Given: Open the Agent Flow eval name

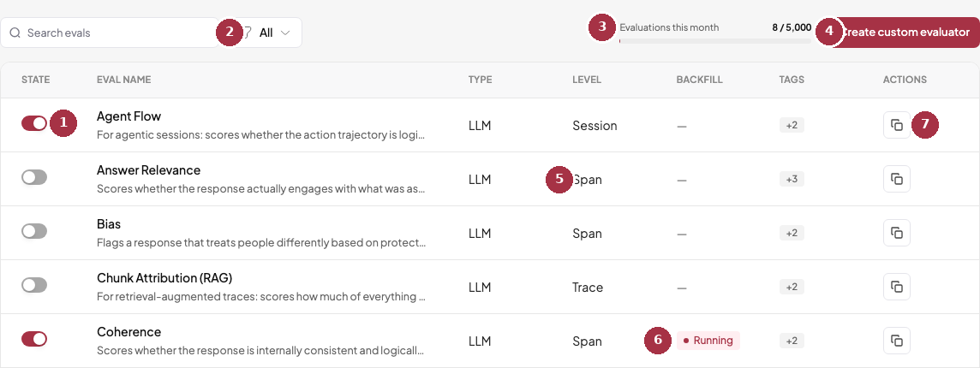Looking at the screenshot, I should (x=128, y=116).
